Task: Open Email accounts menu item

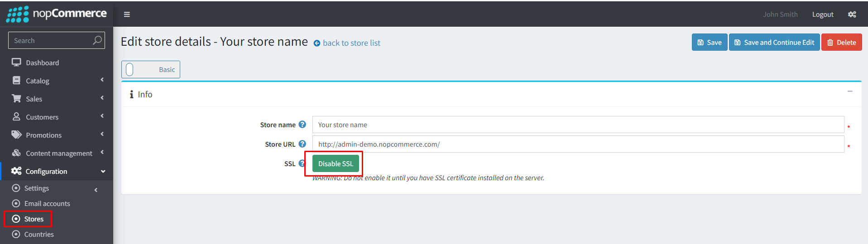Action: pos(47,204)
